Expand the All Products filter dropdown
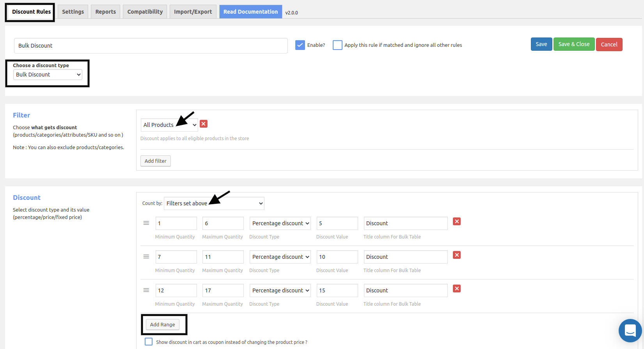This screenshot has height=349, width=644. (169, 125)
